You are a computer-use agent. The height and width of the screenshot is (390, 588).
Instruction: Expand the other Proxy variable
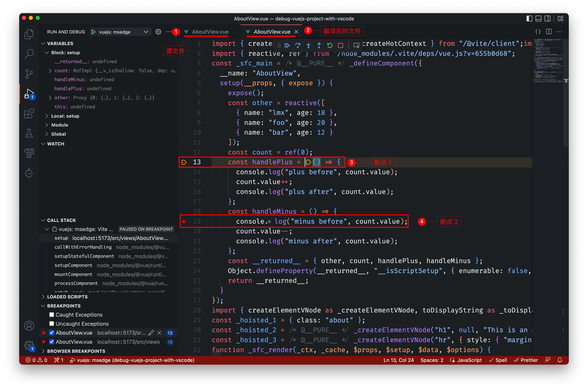pyautogui.click(x=50, y=98)
